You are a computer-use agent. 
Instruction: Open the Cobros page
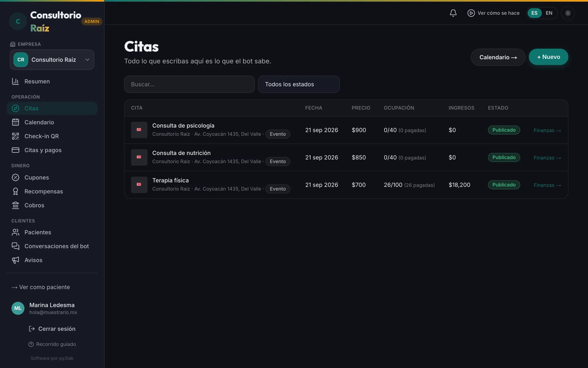52,205
